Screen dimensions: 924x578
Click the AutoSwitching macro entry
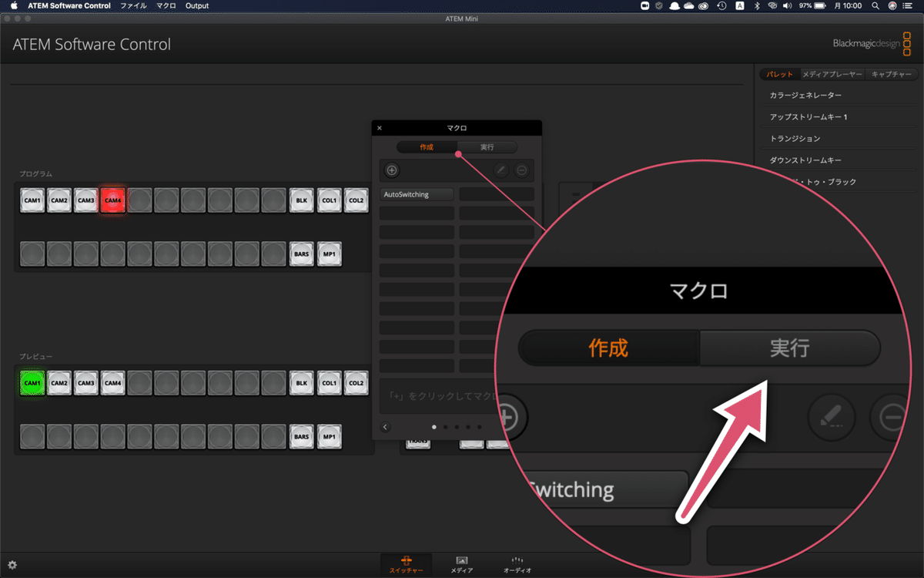click(x=417, y=194)
